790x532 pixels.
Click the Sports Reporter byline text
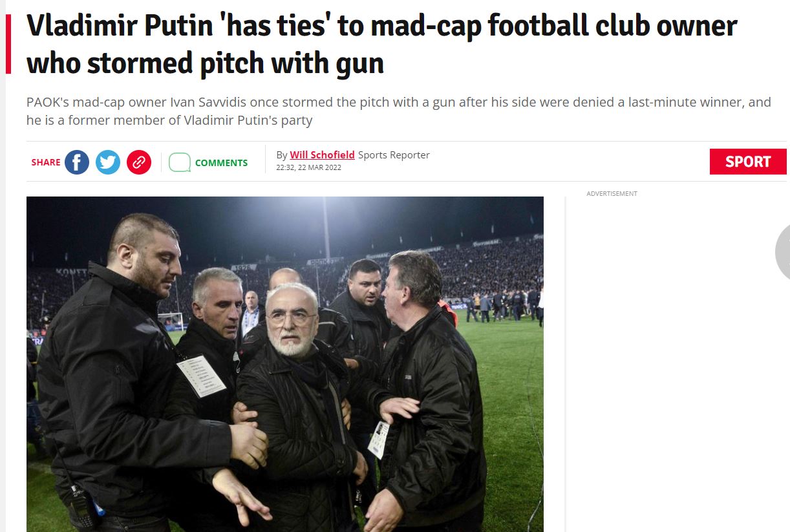point(394,154)
